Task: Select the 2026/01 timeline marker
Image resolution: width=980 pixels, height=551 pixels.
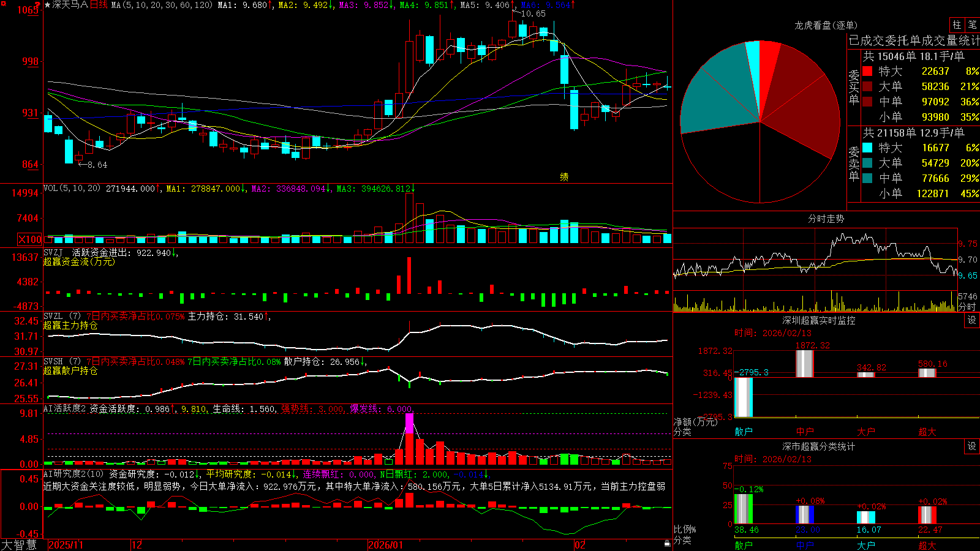Action: (386, 545)
